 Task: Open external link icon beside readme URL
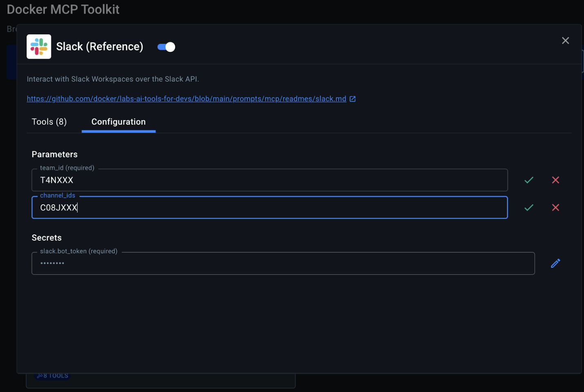353,99
